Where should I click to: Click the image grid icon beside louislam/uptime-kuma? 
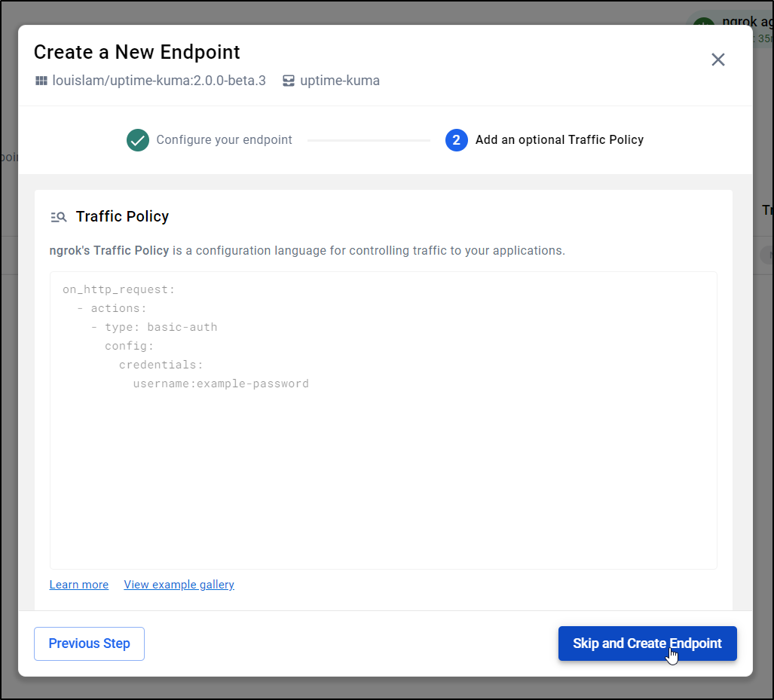(x=41, y=81)
